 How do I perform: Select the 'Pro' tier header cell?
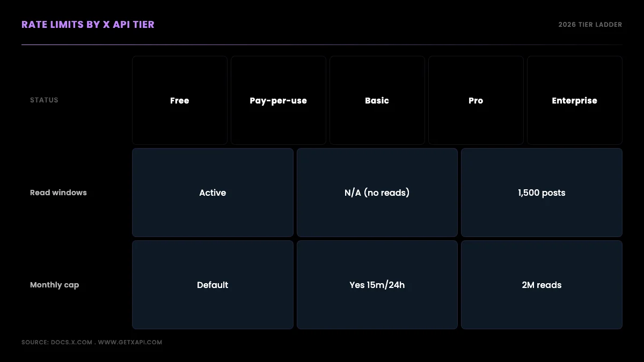coord(475,100)
